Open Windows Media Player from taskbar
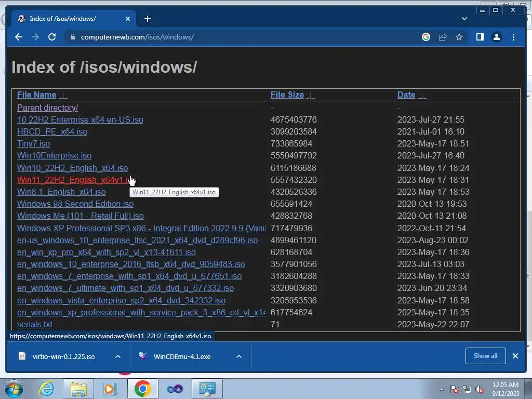Screen dimensions: 532x399 109,389
